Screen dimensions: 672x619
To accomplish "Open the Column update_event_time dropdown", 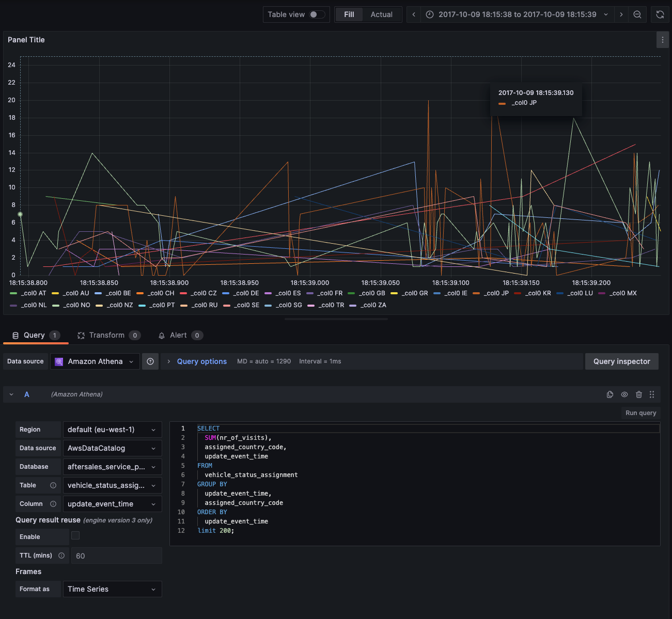I will [x=112, y=504].
